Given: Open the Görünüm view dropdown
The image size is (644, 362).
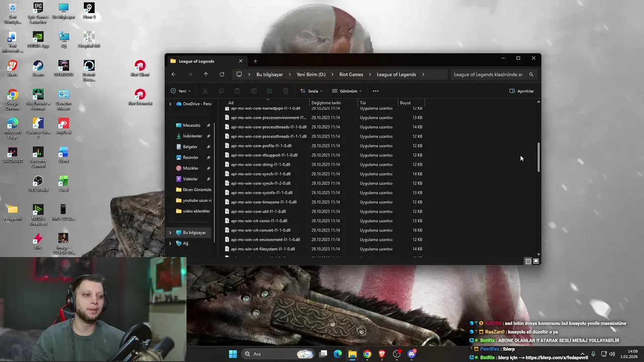Looking at the screenshot, I should [347, 91].
